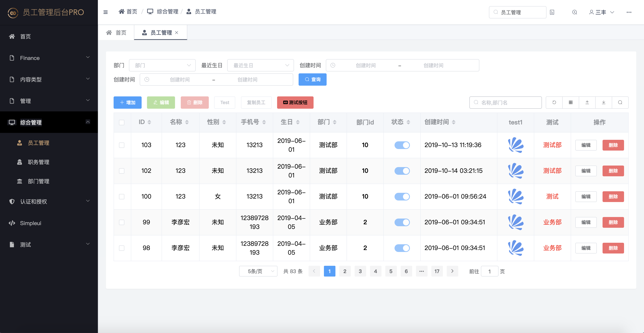Viewport: 644px width, 333px height.
Task: Open the three-dots more menu in header
Action: [x=629, y=12]
